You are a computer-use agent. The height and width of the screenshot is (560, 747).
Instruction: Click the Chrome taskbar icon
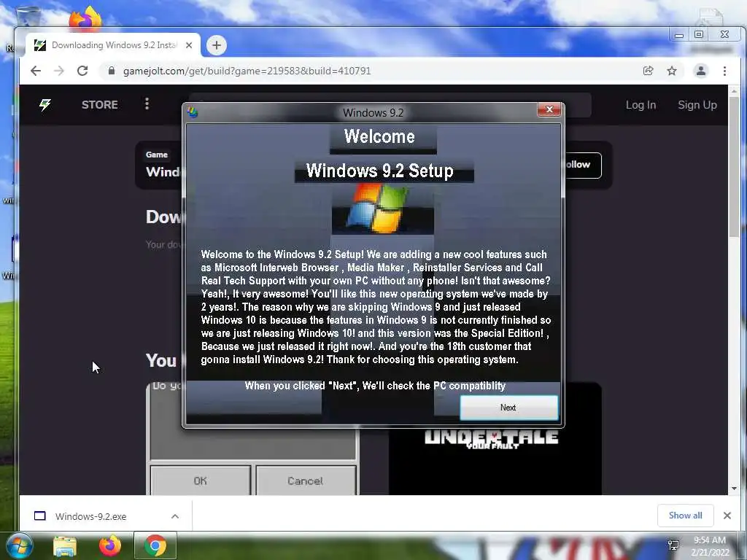tap(155, 545)
